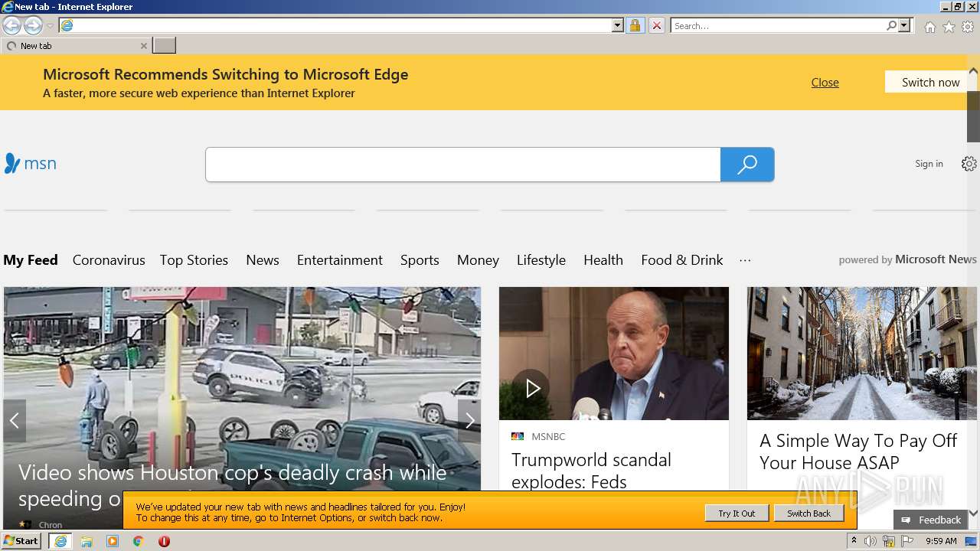Launch Opera from the taskbar
980x551 pixels.
[164, 541]
